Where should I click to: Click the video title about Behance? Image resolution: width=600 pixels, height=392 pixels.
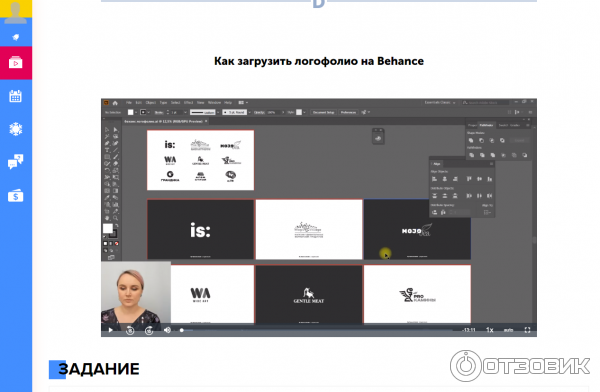[319, 61]
